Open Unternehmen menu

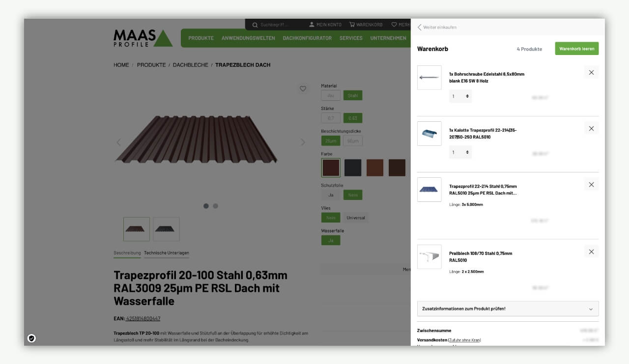pyautogui.click(x=388, y=38)
